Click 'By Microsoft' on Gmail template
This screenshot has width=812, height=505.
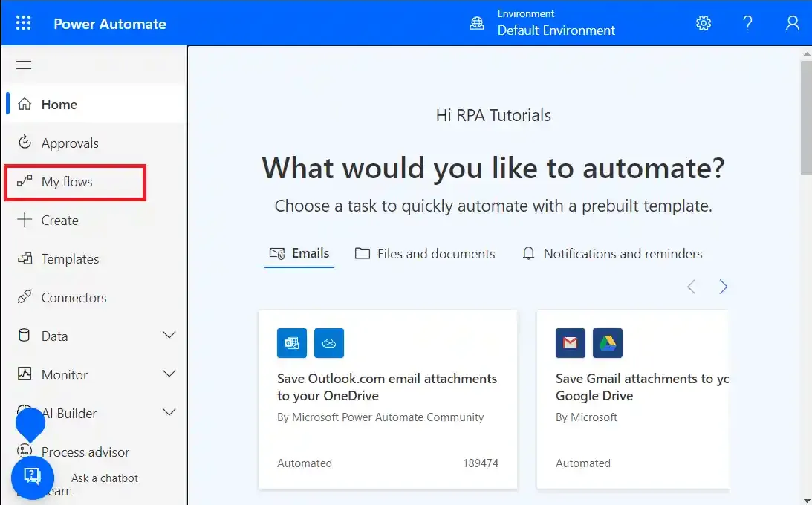[x=586, y=417]
